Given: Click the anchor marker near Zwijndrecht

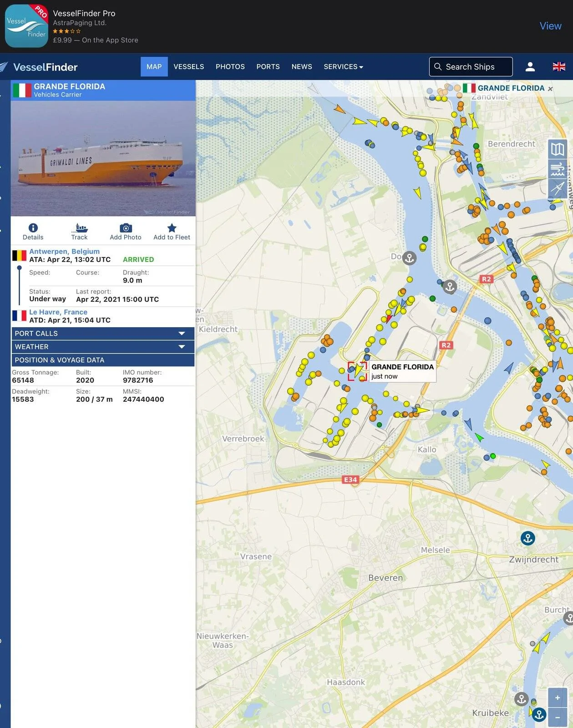Looking at the screenshot, I should [x=527, y=538].
